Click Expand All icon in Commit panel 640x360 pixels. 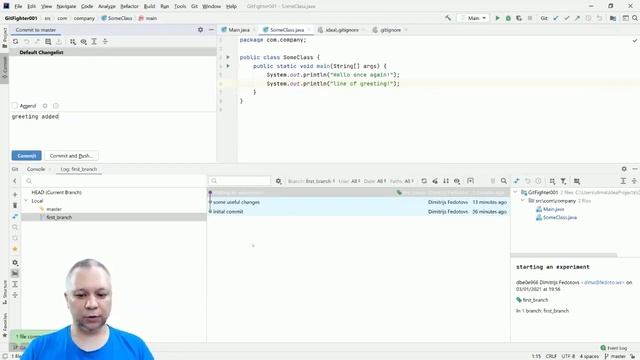click(94, 42)
